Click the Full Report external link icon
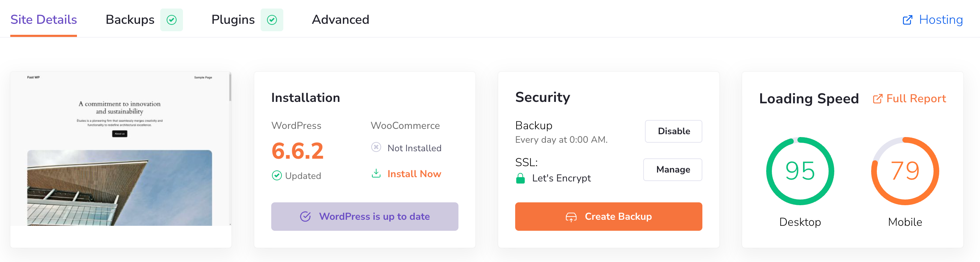 point(877,99)
